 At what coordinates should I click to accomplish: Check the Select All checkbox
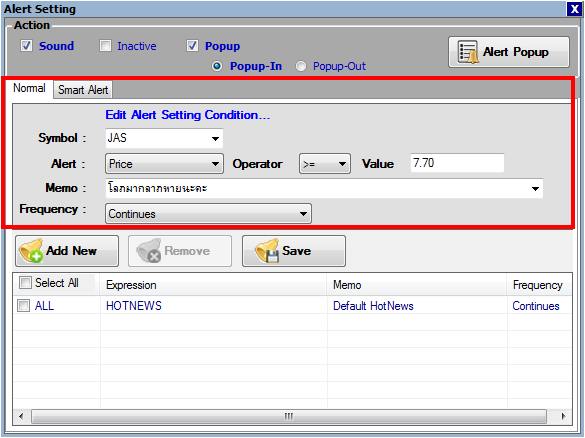point(25,282)
